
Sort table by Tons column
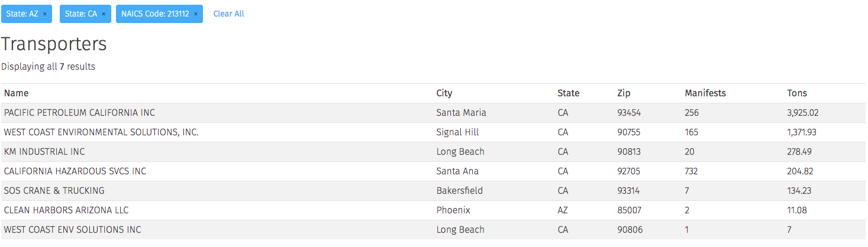797,93
